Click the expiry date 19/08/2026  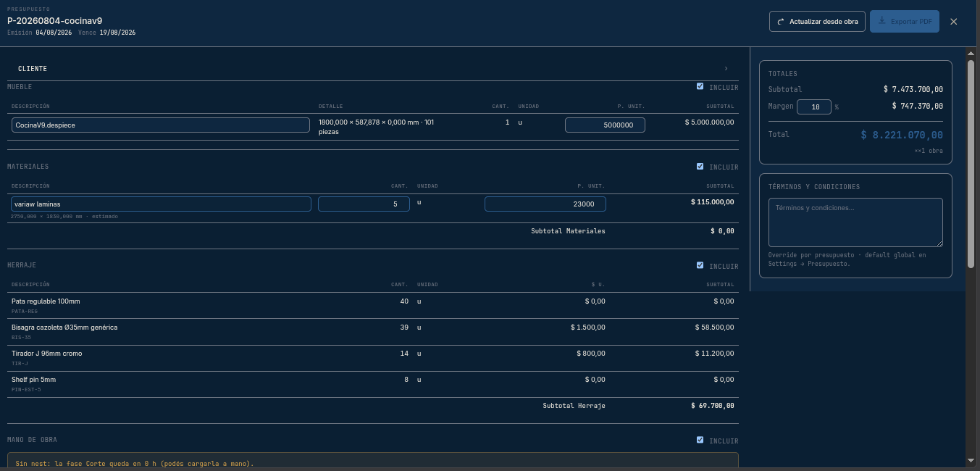click(x=117, y=33)
